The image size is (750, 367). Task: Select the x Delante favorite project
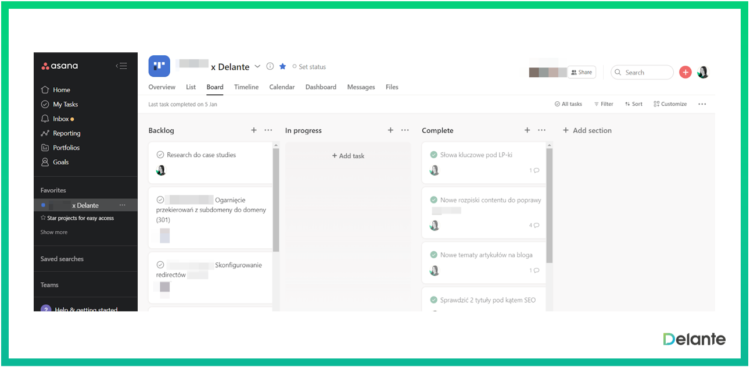point(85,205)
